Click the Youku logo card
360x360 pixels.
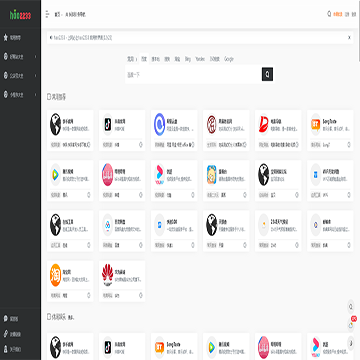[x=174, y=181]
